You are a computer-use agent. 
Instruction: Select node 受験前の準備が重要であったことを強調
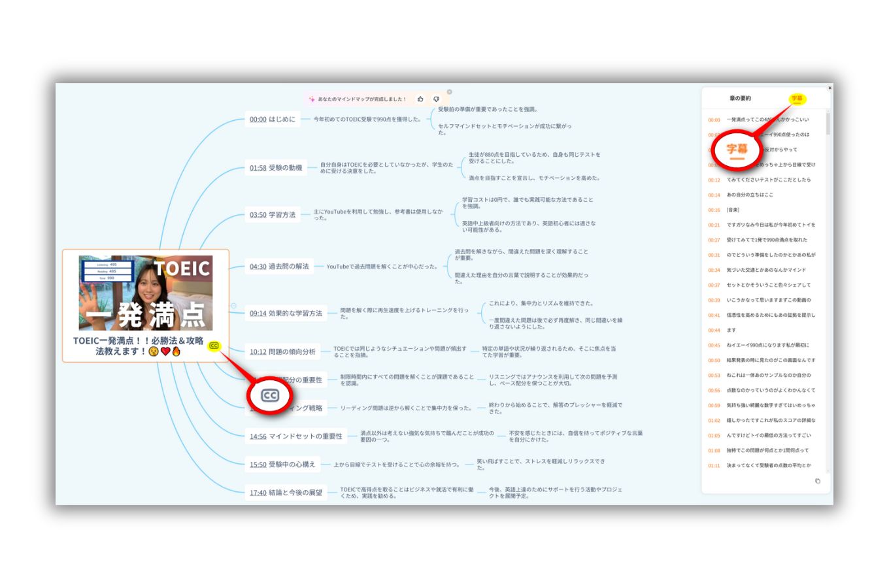click(x=488, y=110)
